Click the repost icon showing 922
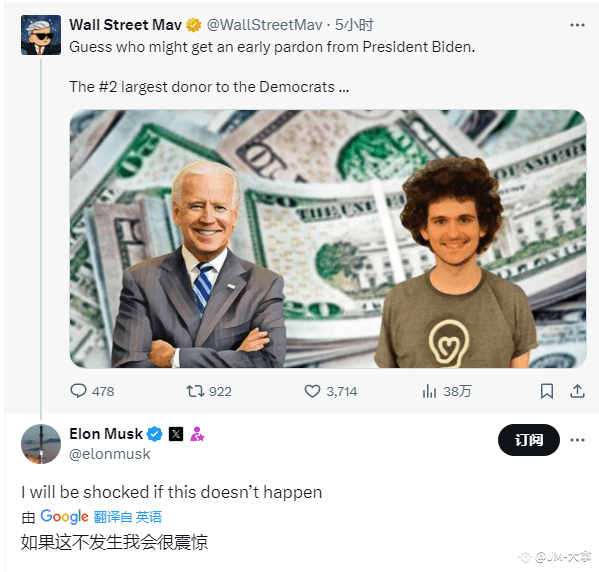This screenshot has height=572, width=599. point(195,391)
